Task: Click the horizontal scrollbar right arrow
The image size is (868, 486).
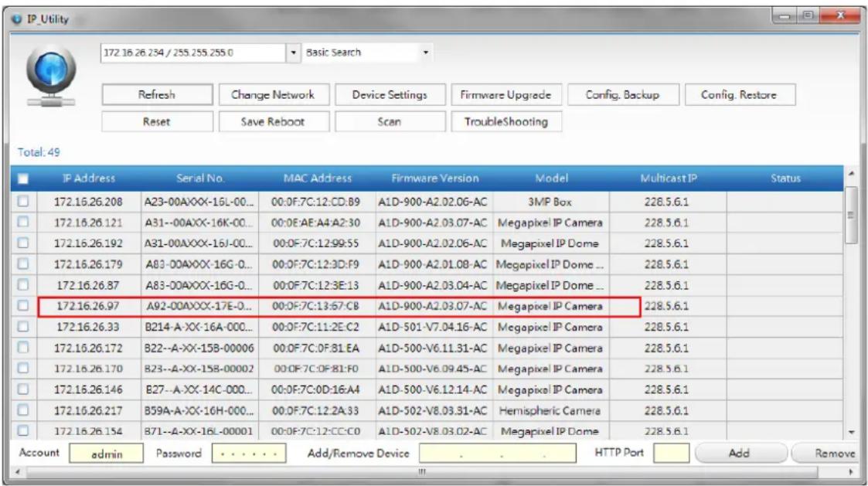Action: point(851,472)
